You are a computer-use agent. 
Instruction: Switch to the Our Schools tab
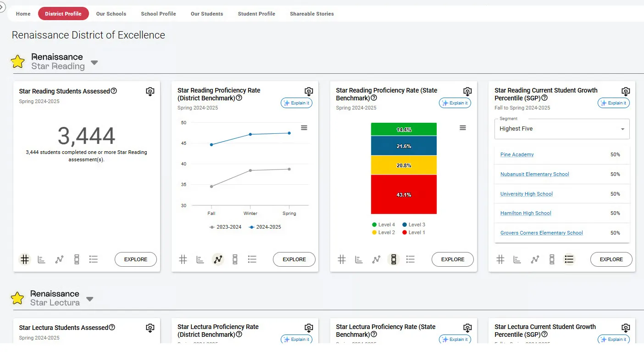[x=111, y=14]
